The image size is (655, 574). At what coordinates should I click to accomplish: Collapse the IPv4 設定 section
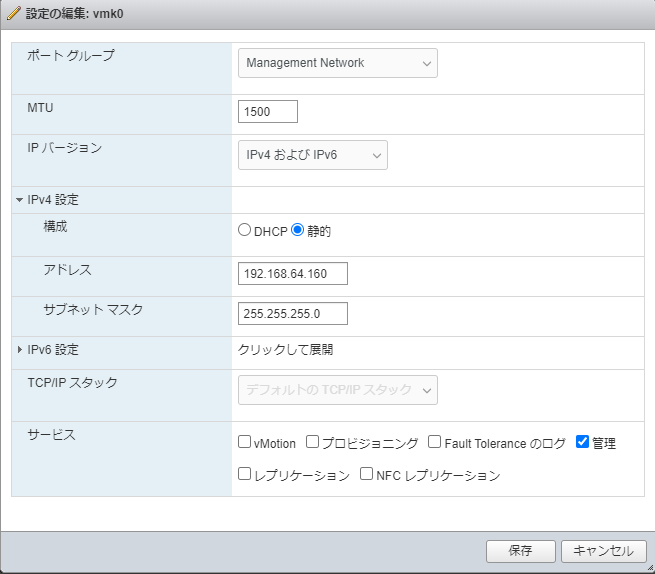coord(19,200)
